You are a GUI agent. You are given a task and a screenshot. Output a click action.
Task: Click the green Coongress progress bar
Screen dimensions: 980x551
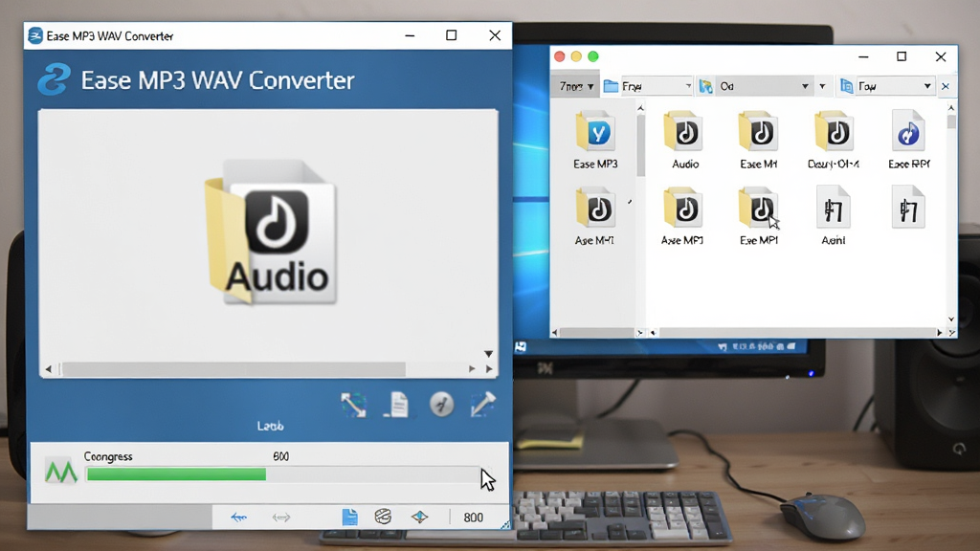283,474
